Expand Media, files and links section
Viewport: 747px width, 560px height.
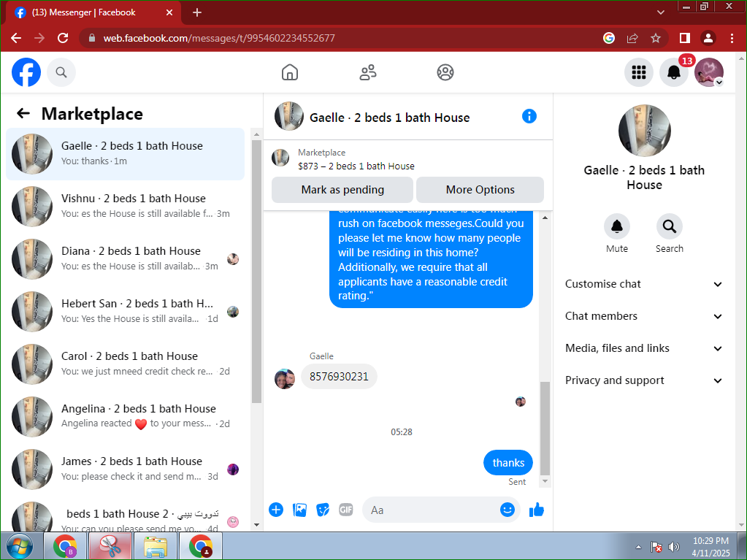point(644,348)
